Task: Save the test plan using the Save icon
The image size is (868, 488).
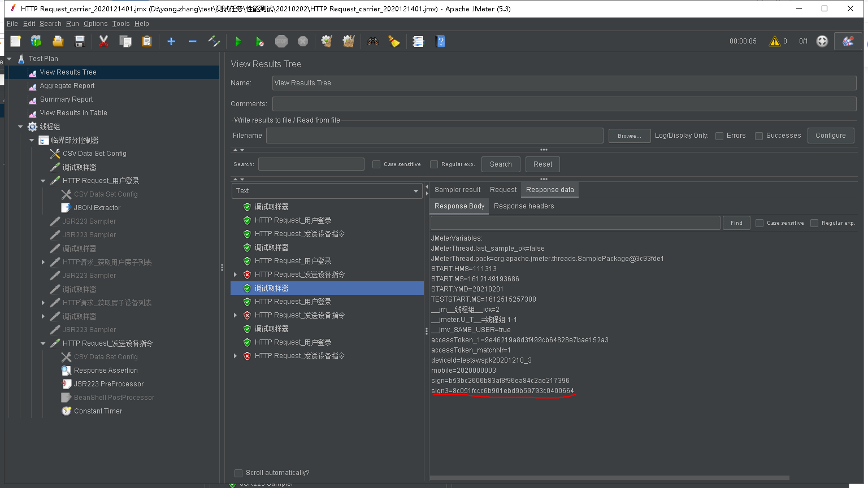Action: (x=80, y=41)
